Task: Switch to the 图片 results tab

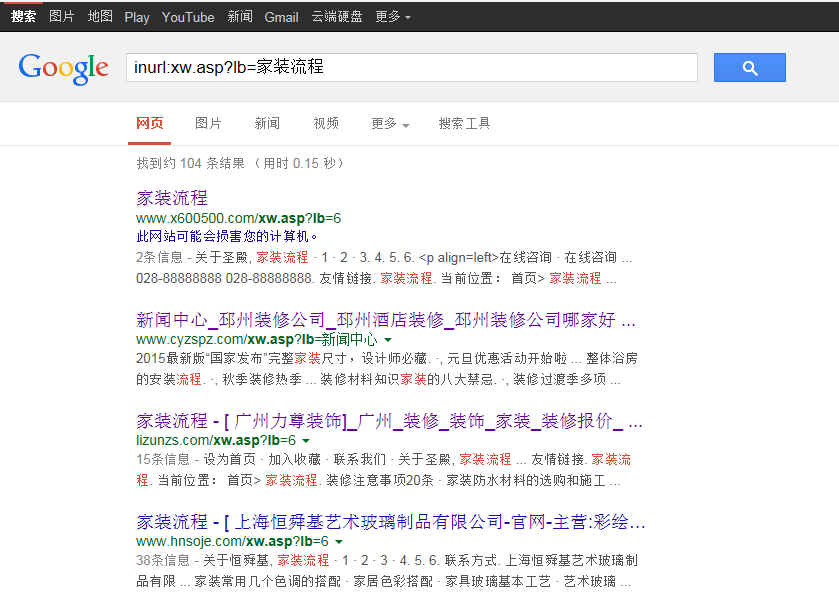Action: (x=208, y=124)
